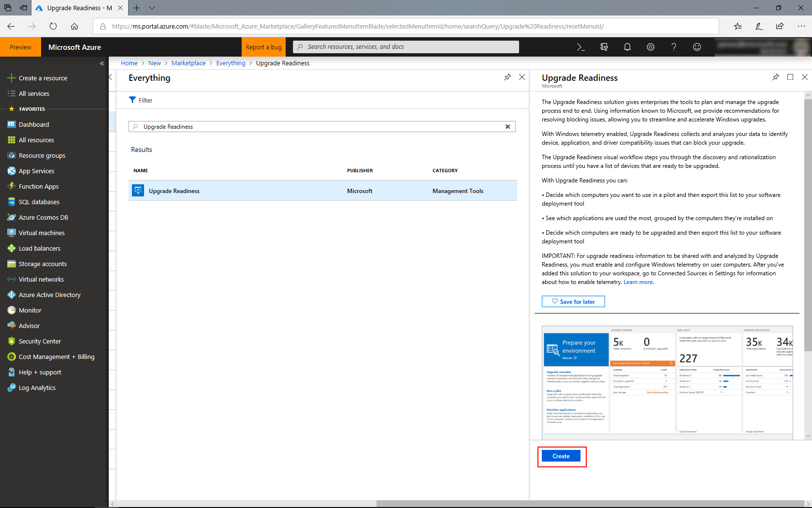Open All resources in sidebar

coord(36,140)
